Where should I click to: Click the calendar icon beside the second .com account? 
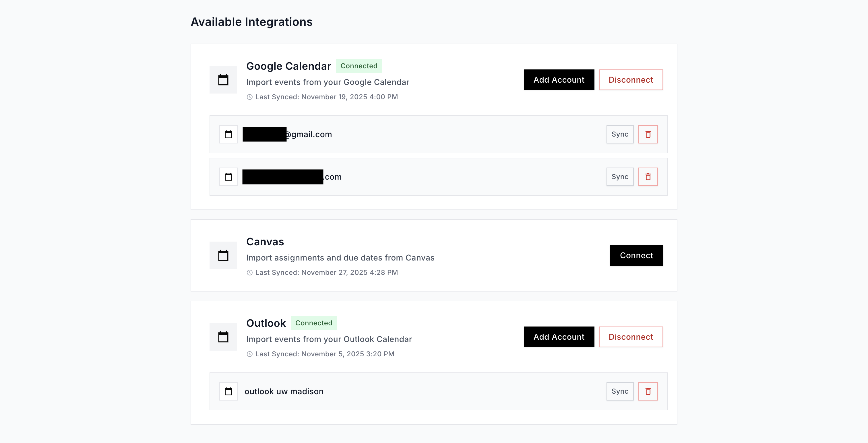pyautogui.click(x=228, y=176)
